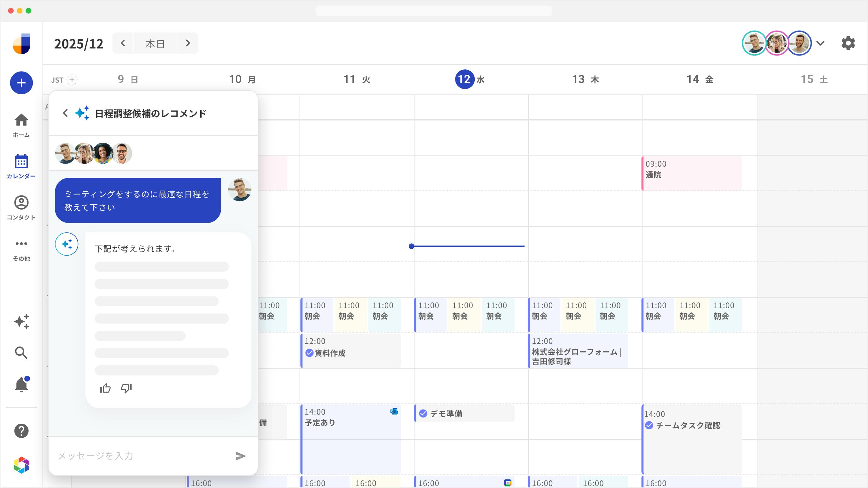Go to next week with right chevron
Viewport: 868px width, 488px height.
pos(188,43)
